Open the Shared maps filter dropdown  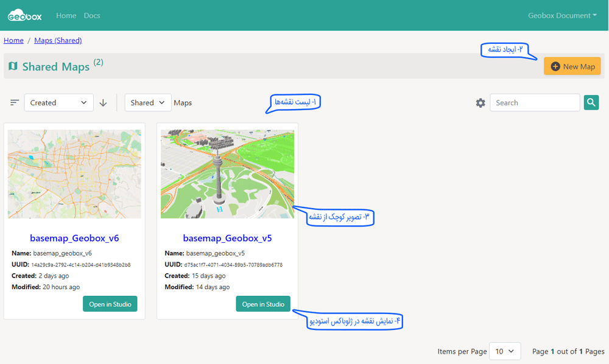click(x=147, y=103)
